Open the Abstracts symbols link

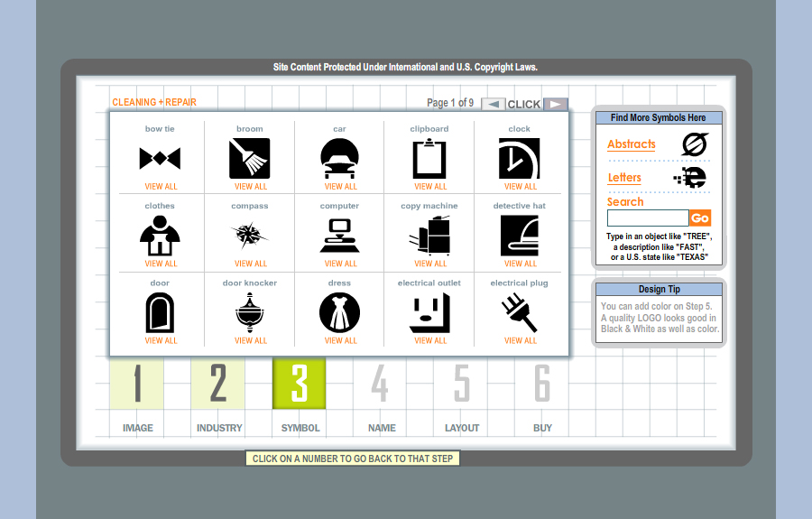tap(632, 144)
